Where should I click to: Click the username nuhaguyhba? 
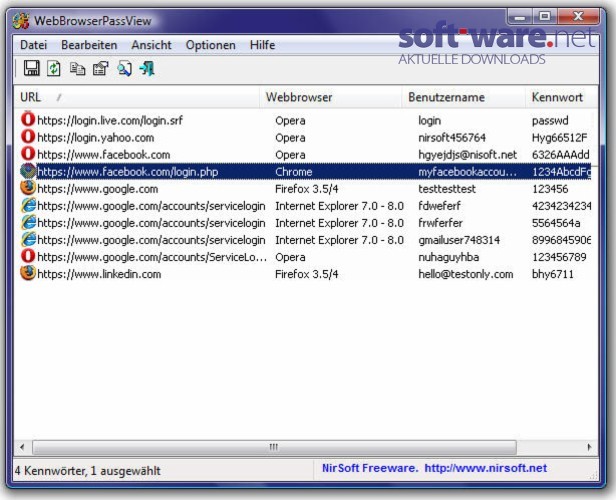tap(448, 257)
